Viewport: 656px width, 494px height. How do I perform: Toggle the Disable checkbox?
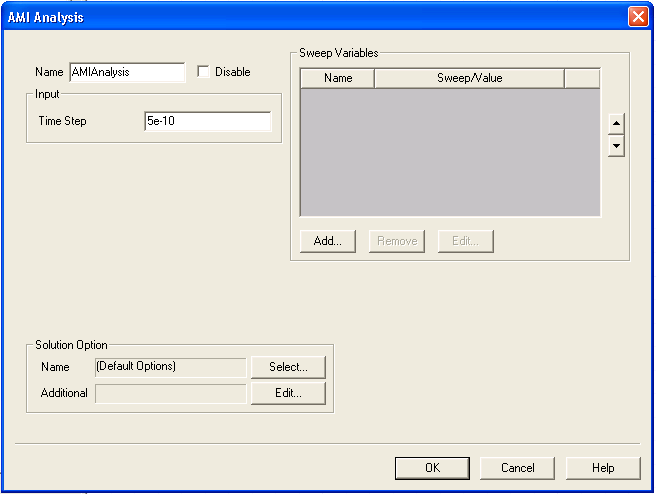click(x=204, y=72)
